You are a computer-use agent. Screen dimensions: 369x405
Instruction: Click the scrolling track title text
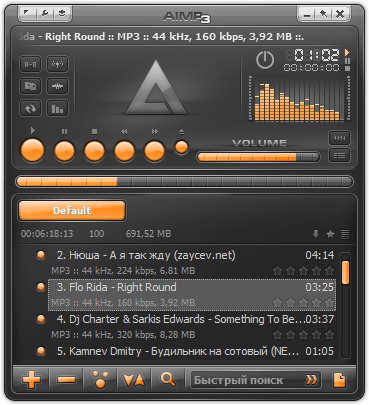[x=160, y=36]
